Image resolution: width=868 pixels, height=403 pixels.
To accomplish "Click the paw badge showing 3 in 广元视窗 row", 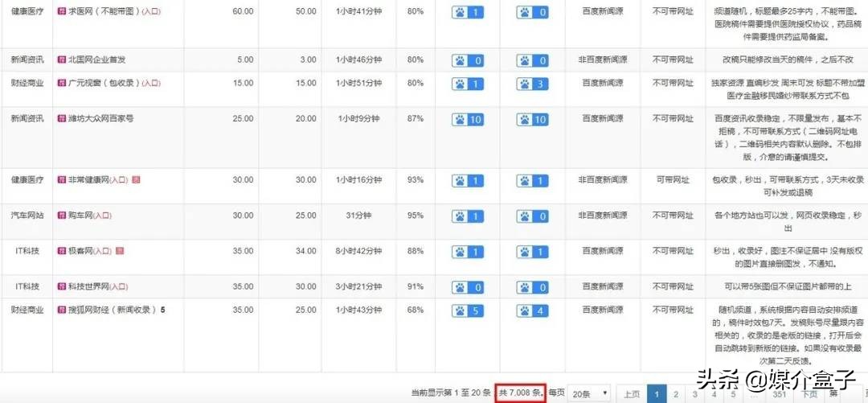I will coord(533,84).
